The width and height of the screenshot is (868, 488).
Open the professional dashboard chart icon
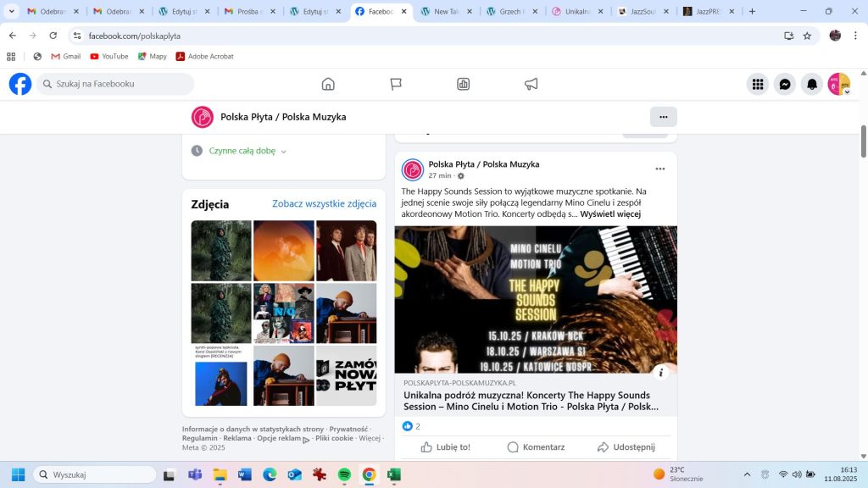(x=464, y=84)
